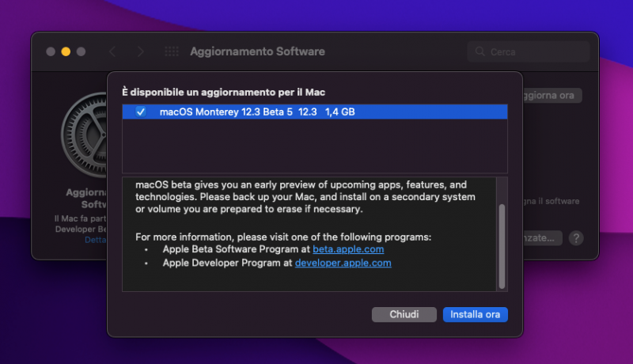
Task: Click the forward chevron in the toolbar
Action: [140, 51]
